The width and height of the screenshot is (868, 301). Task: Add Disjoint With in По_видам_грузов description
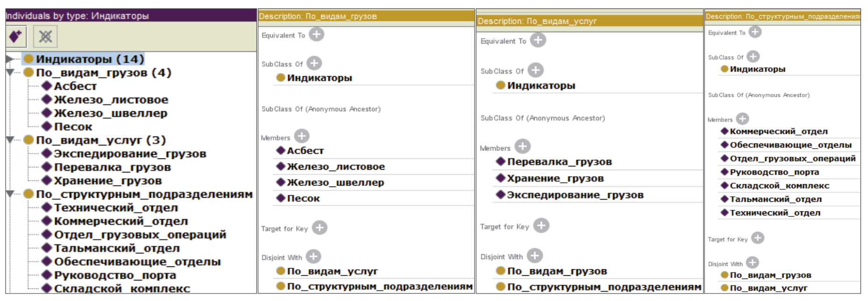coord(313,257)
